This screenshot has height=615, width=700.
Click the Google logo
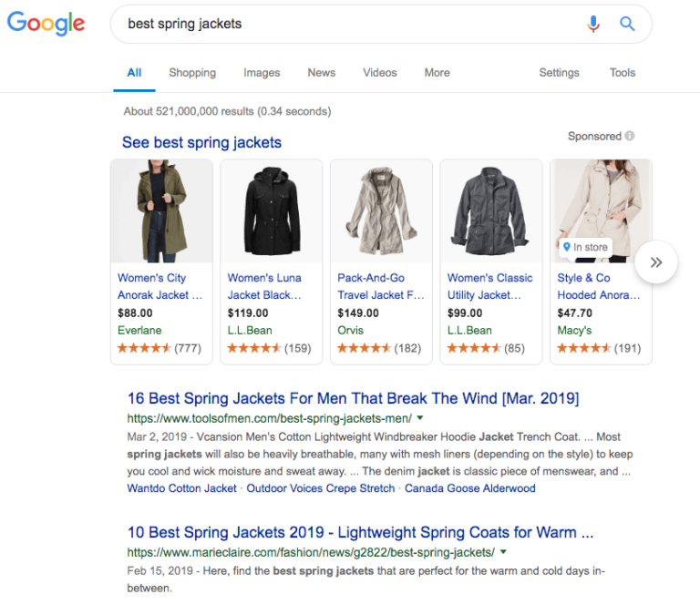pos(46,23)
